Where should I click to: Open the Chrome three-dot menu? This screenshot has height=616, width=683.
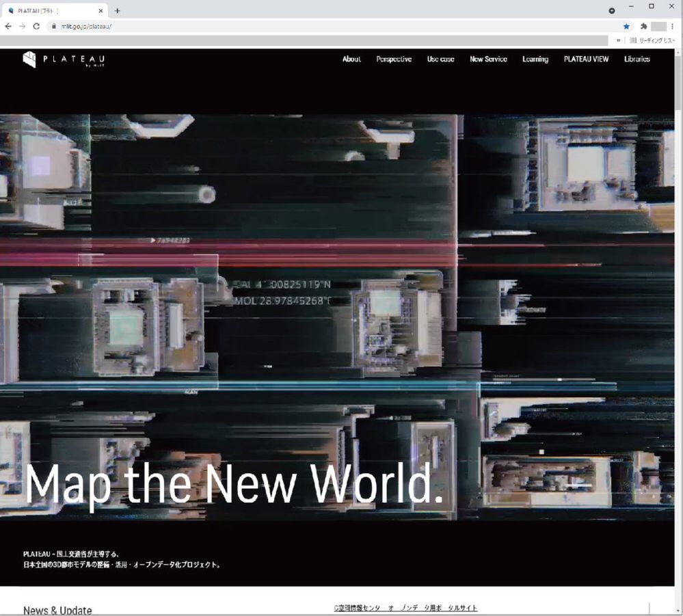coord(673,27)
